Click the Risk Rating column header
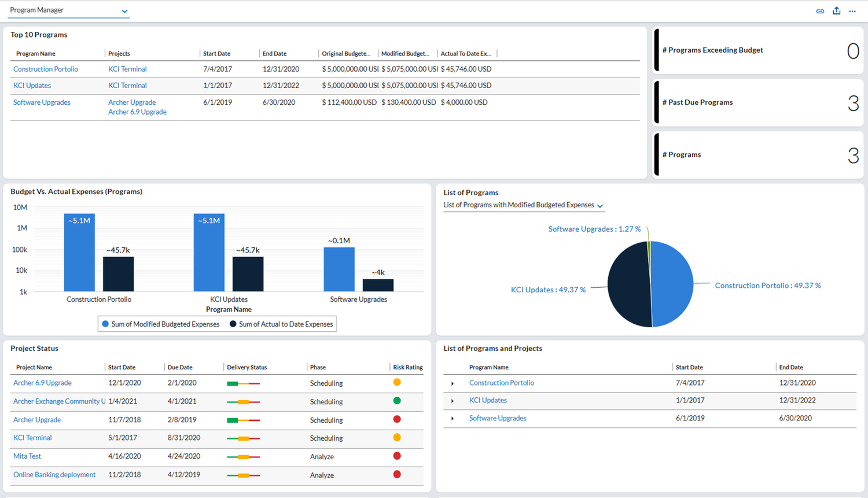This screenshot has height=498, width=868. [408, 368]
